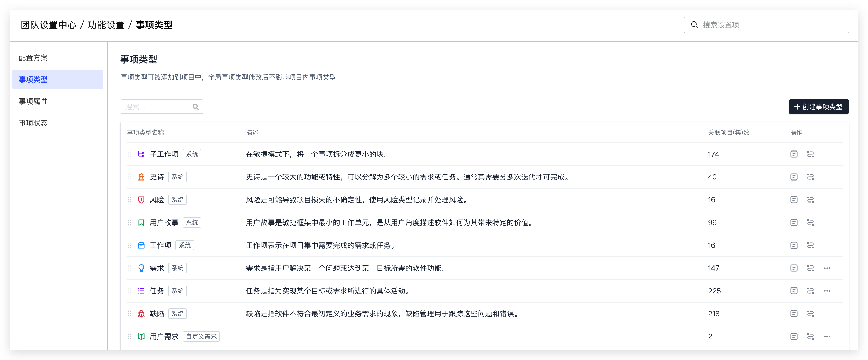The height and width of the screenshot is (360, 868).
Task: Grab the drag handle of 缺陷 row
Action: (130, 313)
